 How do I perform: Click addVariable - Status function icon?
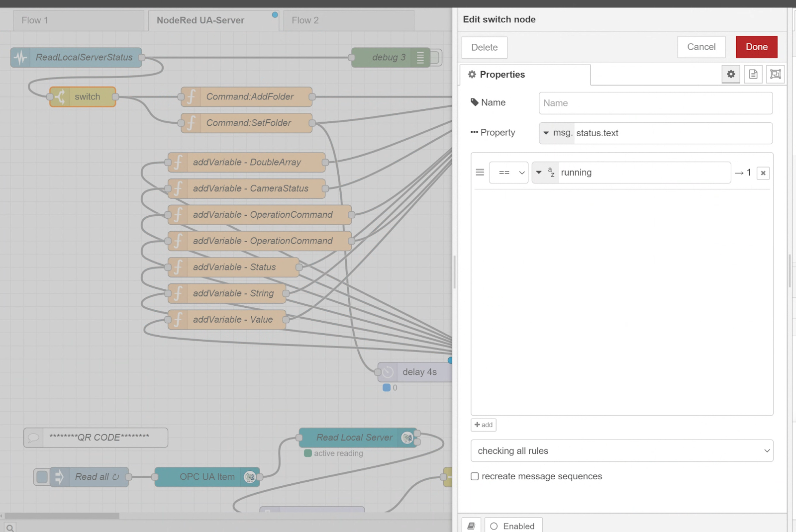pyautogui.click(x=178, y=267)
